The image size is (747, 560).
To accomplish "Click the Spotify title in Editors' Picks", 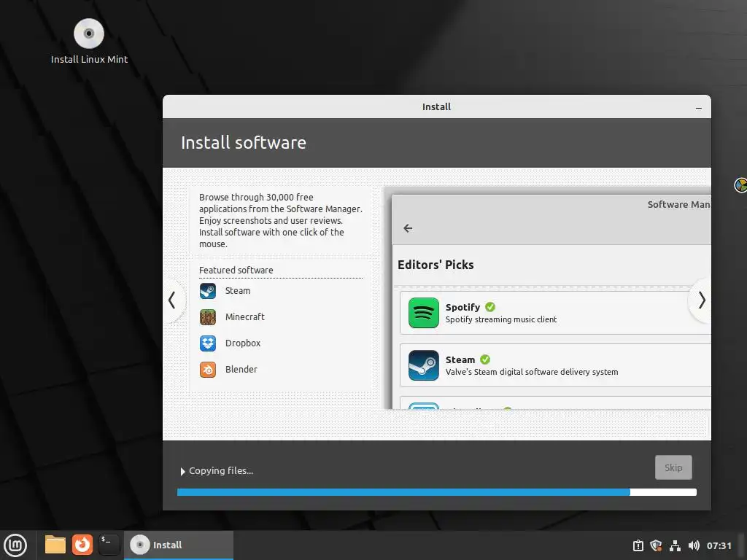I will tap(462, 308).
